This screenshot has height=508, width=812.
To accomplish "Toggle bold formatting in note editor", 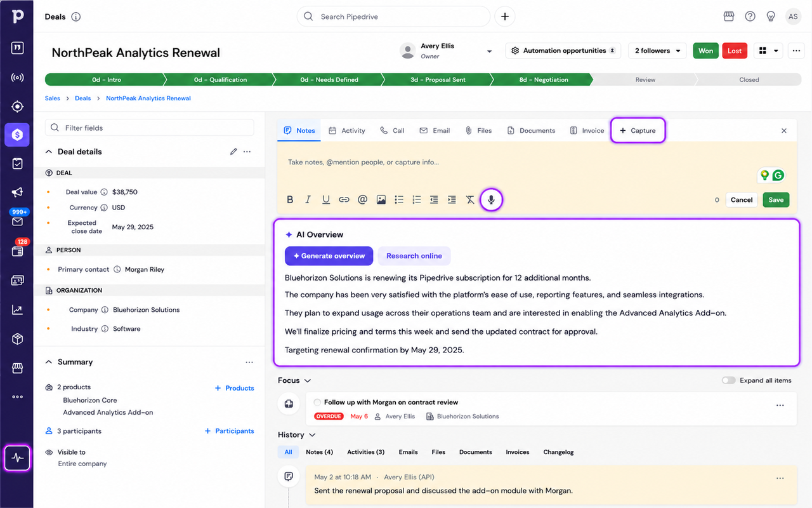I will (x=290, y=199).
